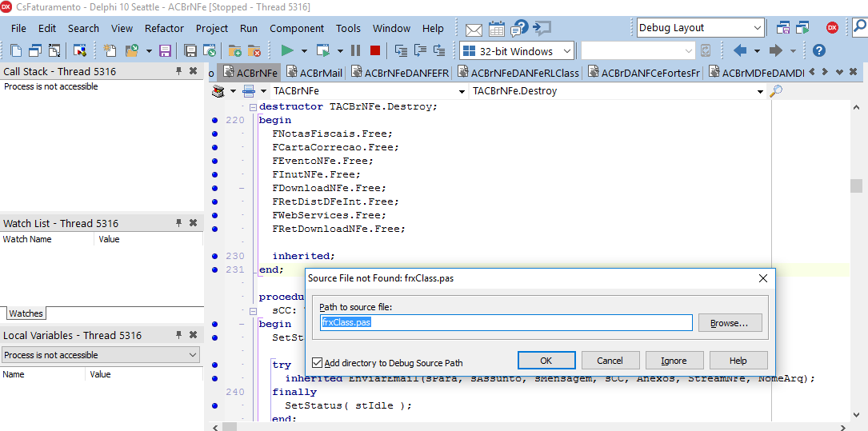Click the Open Project icon
The height and width of the screenshot is (431, 868).
210,51
